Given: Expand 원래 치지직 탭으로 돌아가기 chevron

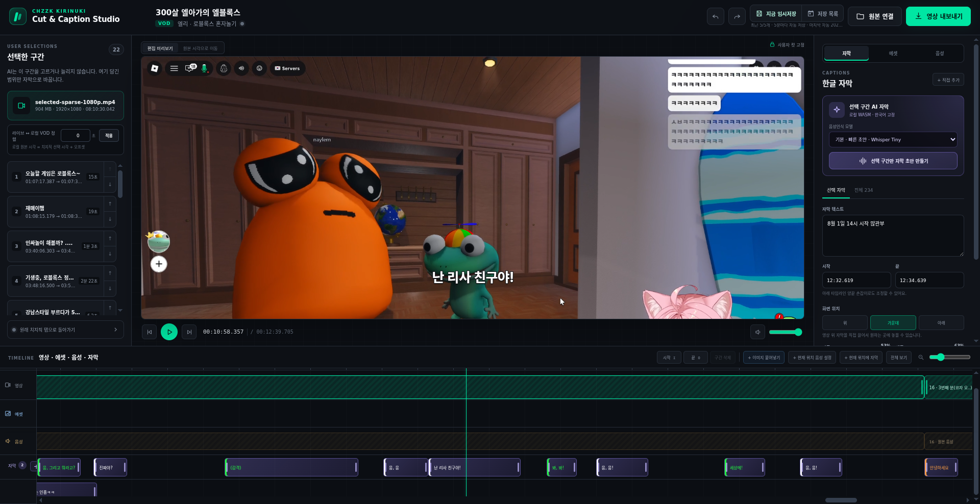Looking at the screenshot, I should click(x=115, y=330).
